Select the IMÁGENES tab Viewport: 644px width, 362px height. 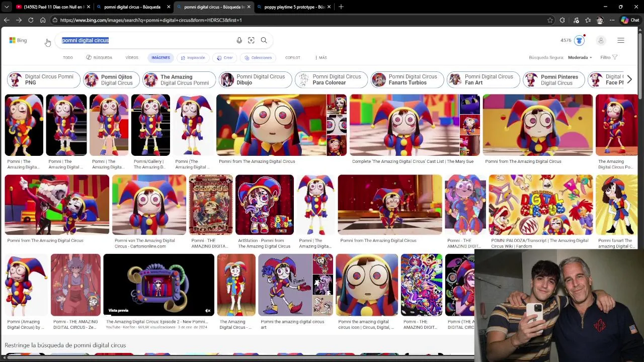[160, 58]
